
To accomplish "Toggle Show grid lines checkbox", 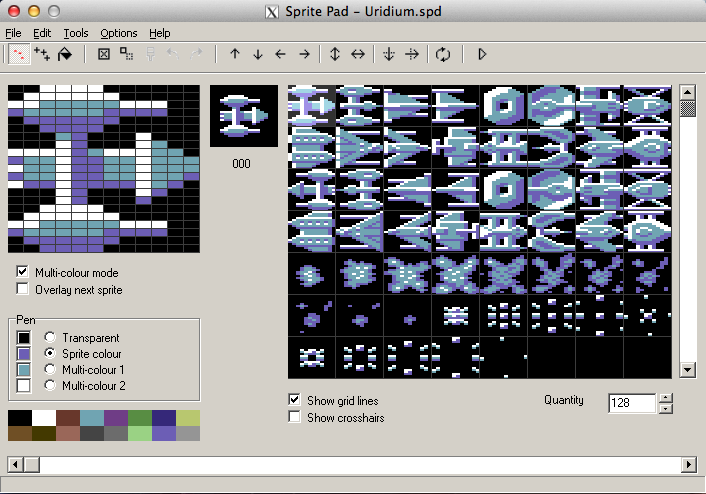I will (x=294, y=399).
